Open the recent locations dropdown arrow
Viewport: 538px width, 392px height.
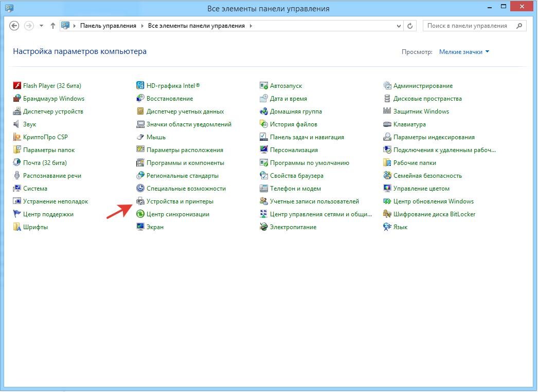tap(41, 26)
